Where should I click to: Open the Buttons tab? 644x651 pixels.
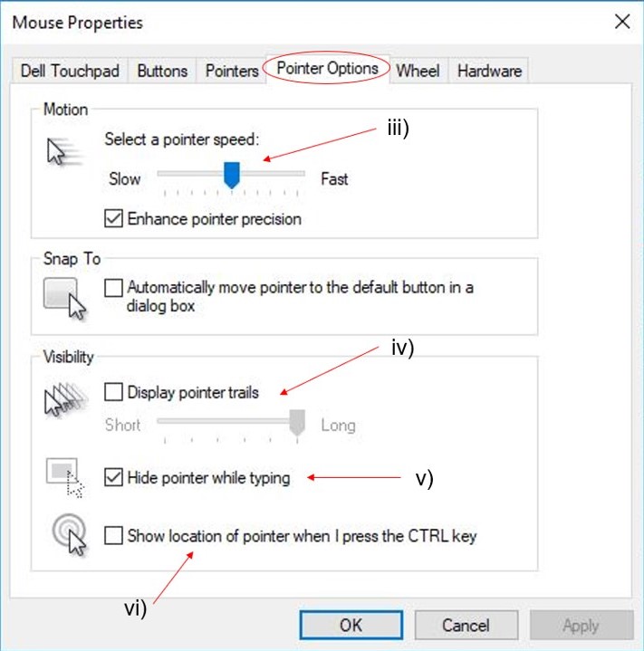[x=162, y=71]
